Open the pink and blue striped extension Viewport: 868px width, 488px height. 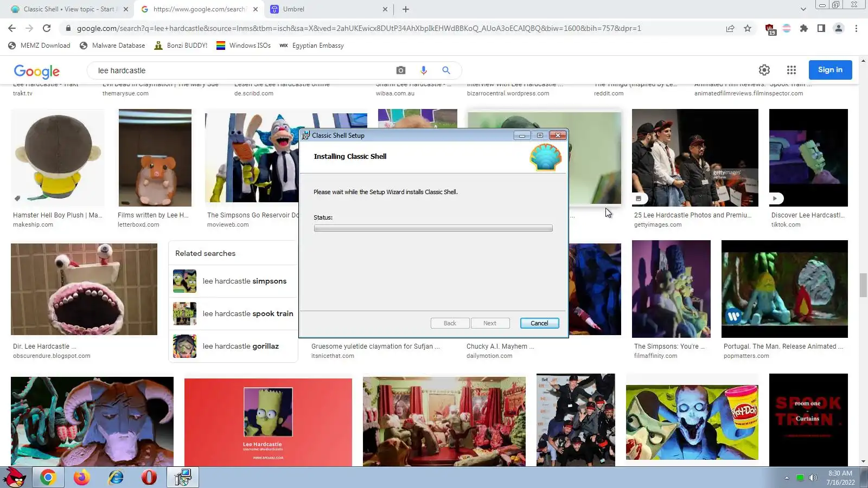787,28
